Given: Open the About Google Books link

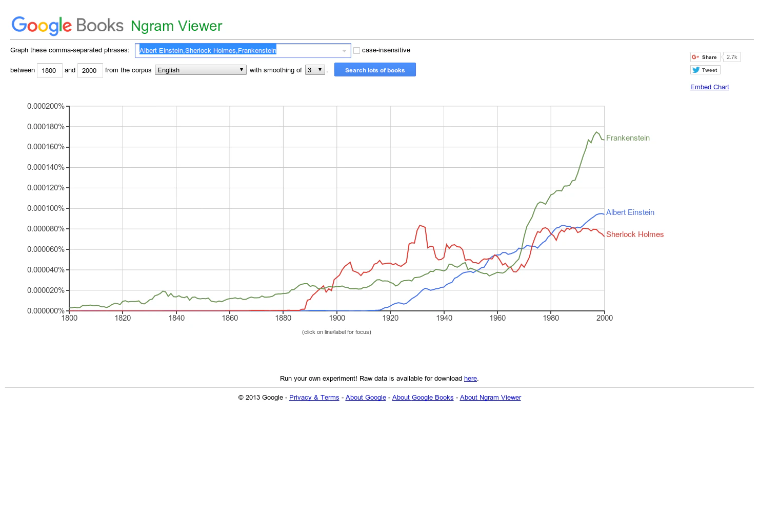Looking at the screenshot, I should [423, 398].
